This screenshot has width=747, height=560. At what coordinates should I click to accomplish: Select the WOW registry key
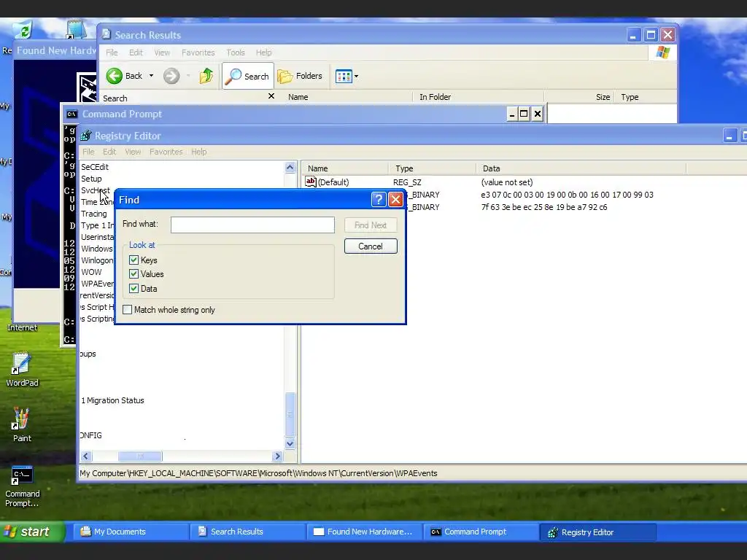click(x=91, y=272)
